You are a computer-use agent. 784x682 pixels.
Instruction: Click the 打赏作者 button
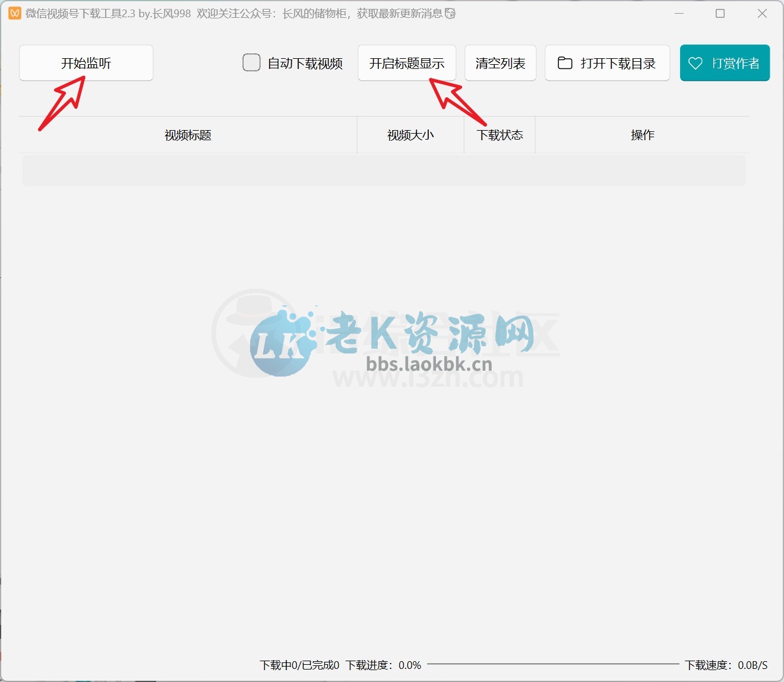point(725,63)
